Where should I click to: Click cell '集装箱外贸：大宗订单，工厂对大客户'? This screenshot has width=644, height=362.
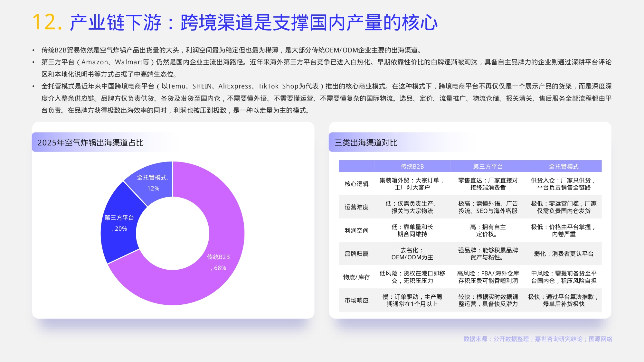412,184
